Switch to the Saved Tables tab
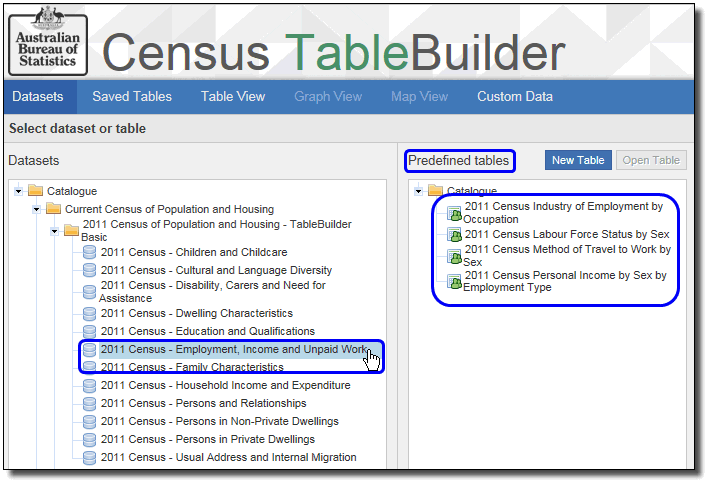706x481 pixels. click(132, 97)
